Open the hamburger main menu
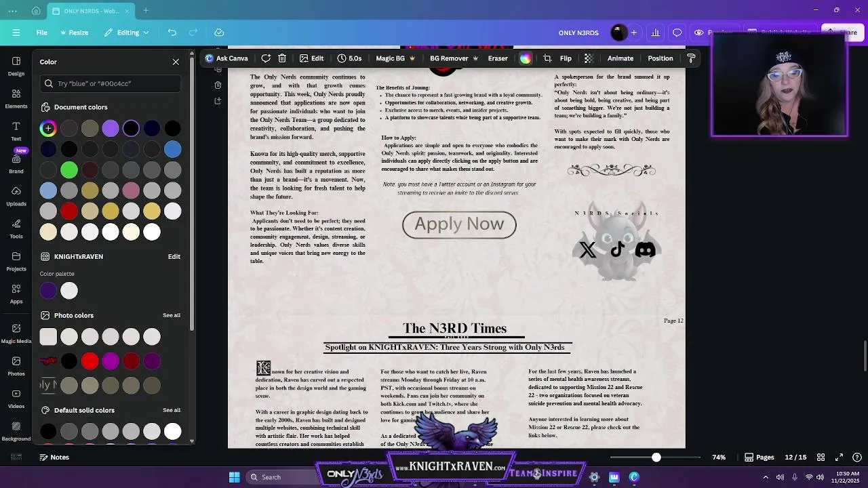This screenshot has height=488, width=868. [x=16, y=33]
